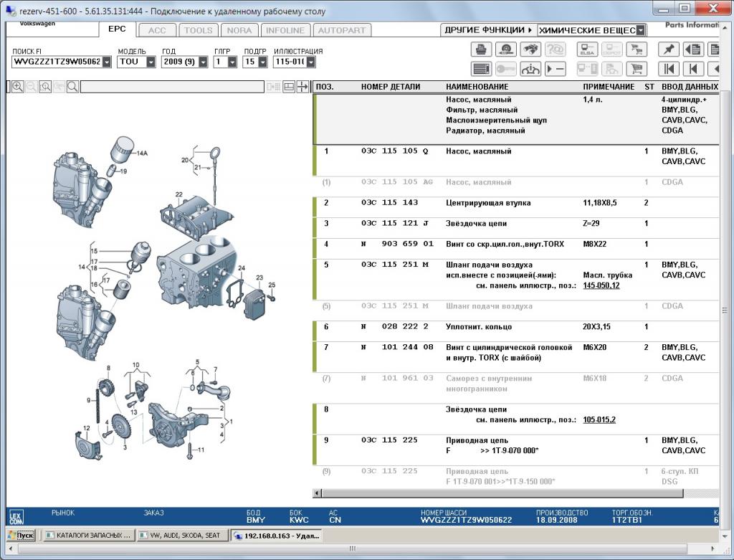Viewport: 734px width, 560px height.
Task: Click the ПОЗ. column header
Action: 325,87
